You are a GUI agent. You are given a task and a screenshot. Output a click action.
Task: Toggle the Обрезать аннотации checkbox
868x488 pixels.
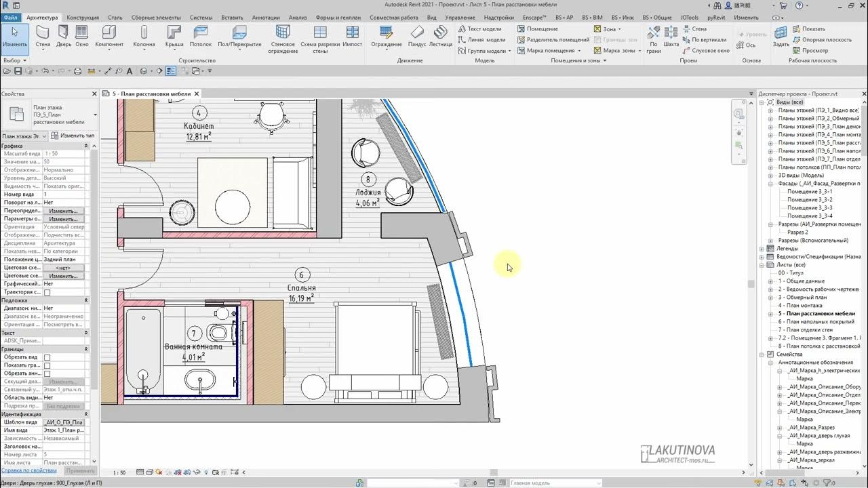[x=47, y=373]
